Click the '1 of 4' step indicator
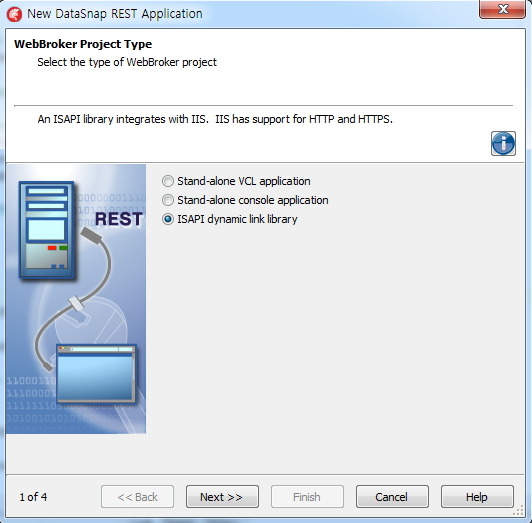532x523 pixels. pos(33,497)
